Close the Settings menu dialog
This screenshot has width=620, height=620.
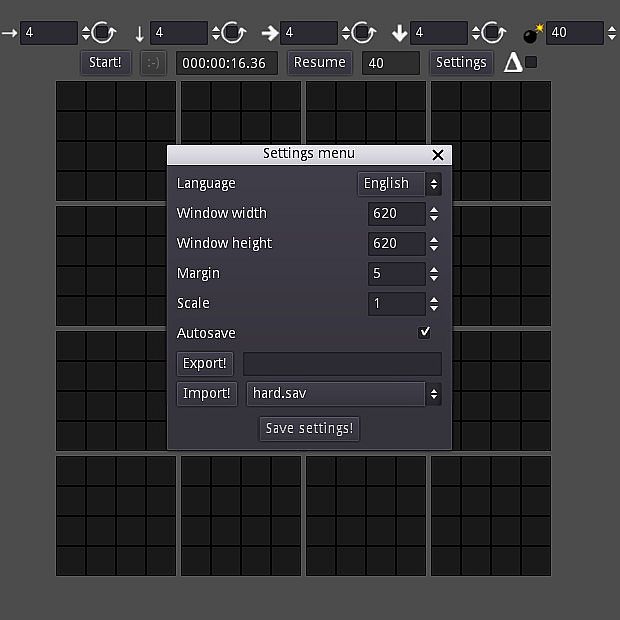[438, 155]
